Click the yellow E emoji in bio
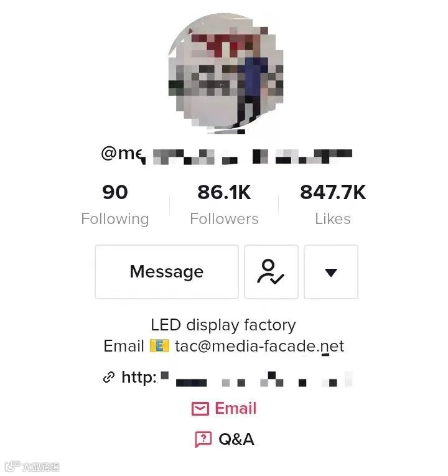 [159, 346]
